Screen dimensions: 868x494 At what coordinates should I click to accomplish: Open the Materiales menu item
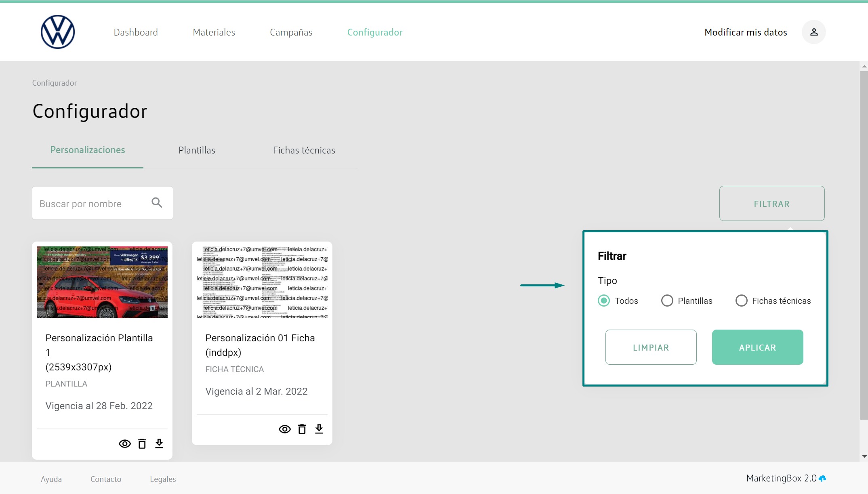214,32
